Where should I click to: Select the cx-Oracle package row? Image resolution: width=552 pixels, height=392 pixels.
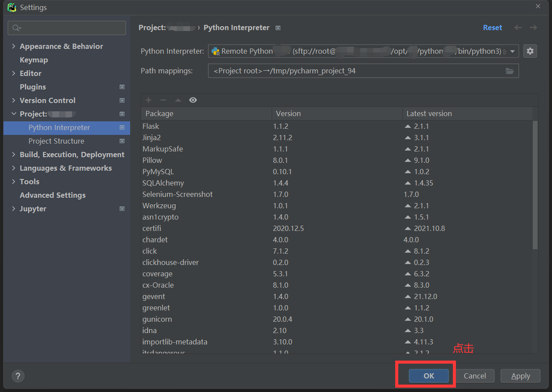tap(337, 285)
